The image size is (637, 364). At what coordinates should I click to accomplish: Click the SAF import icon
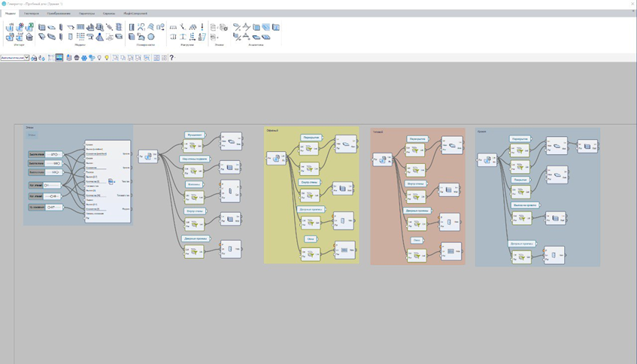pyautogui.click(x=20, y=37)
